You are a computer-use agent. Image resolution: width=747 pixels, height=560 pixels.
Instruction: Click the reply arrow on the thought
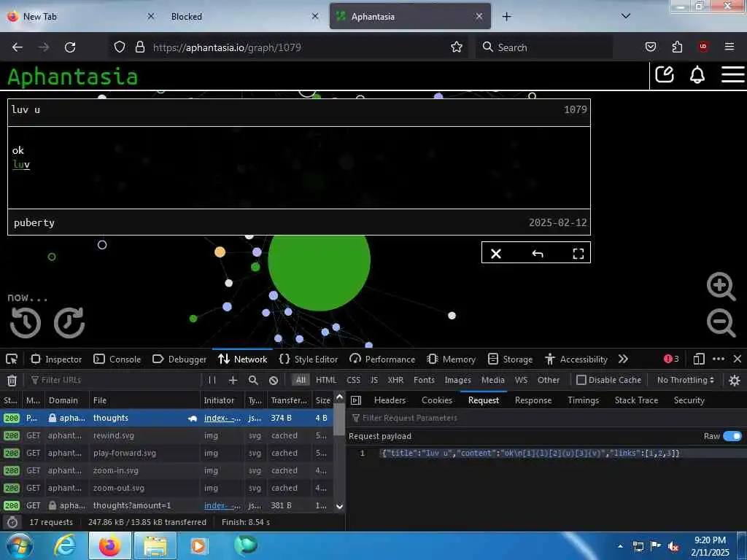pyautogui.click(x=538, y=253)
